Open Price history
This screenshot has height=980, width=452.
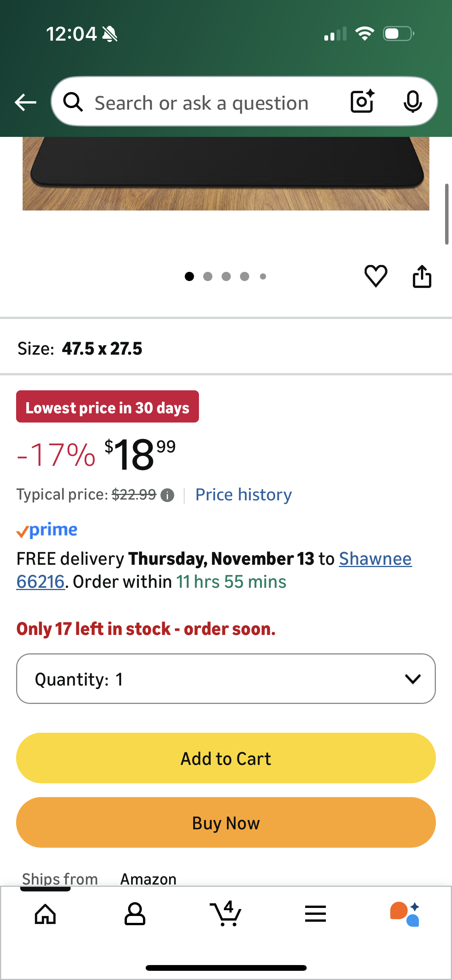(243, 495)
